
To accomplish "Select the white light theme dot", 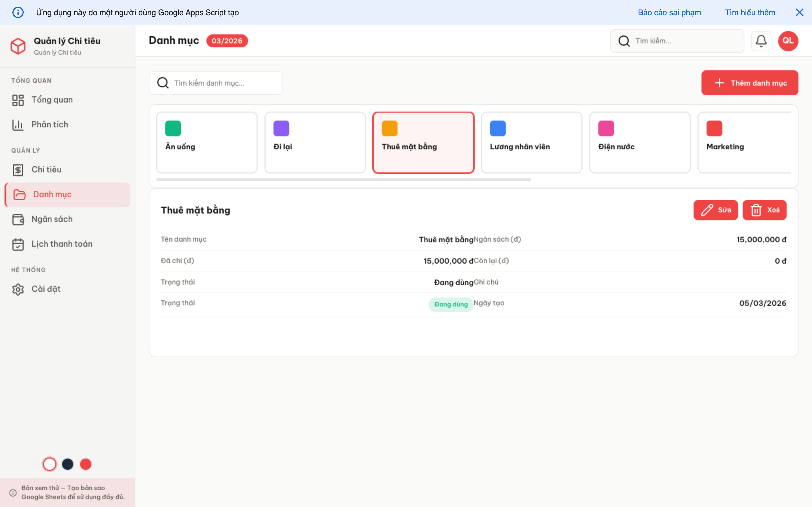I will click(50, 464).
